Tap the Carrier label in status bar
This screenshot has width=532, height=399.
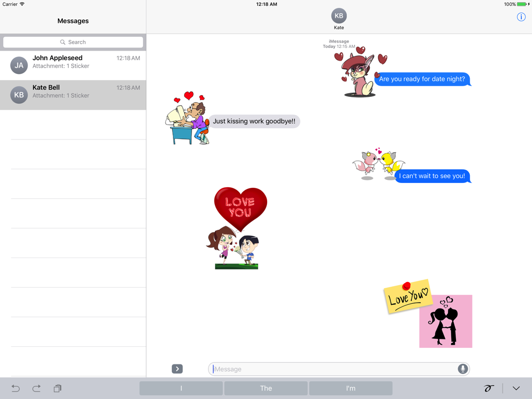pyautogui.click(x=10, y=4)
